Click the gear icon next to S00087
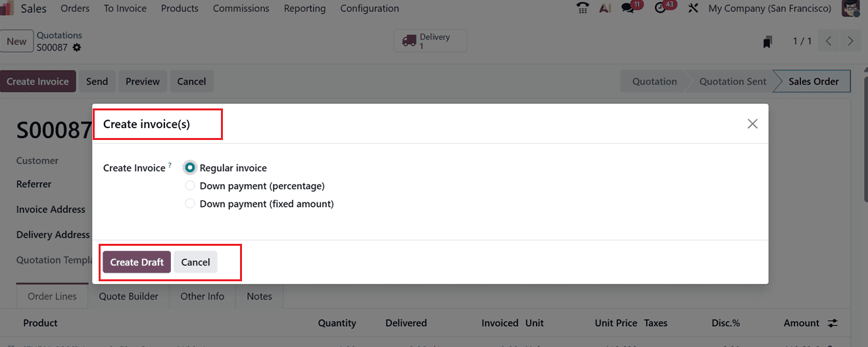The height and width of the screenshot is (347, 868). pos(77,47)
